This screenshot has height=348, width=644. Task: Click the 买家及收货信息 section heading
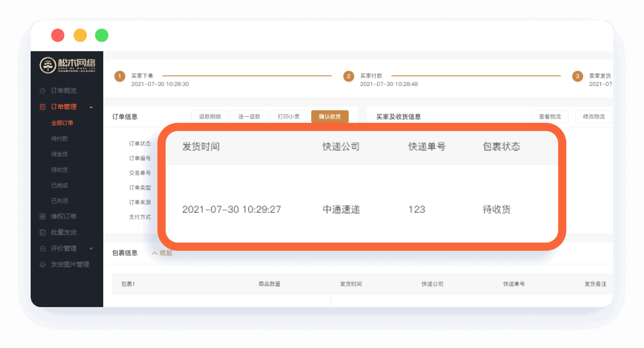pos(399,117)
